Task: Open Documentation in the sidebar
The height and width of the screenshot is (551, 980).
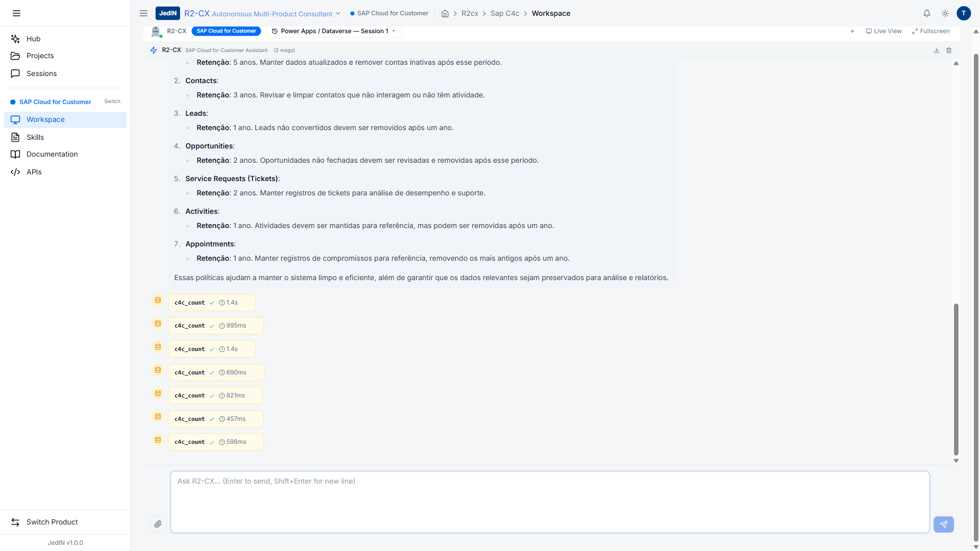Action: tap(52, 154)
